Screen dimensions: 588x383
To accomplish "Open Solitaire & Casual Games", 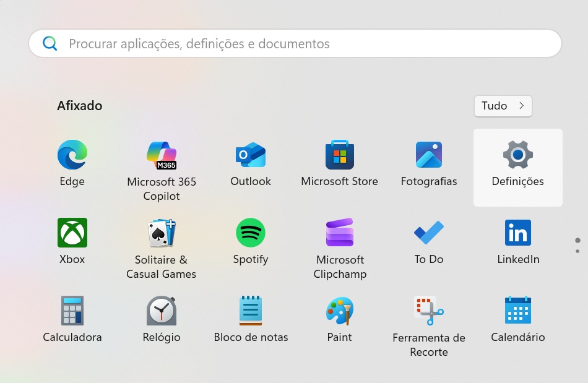I will 162,233.
